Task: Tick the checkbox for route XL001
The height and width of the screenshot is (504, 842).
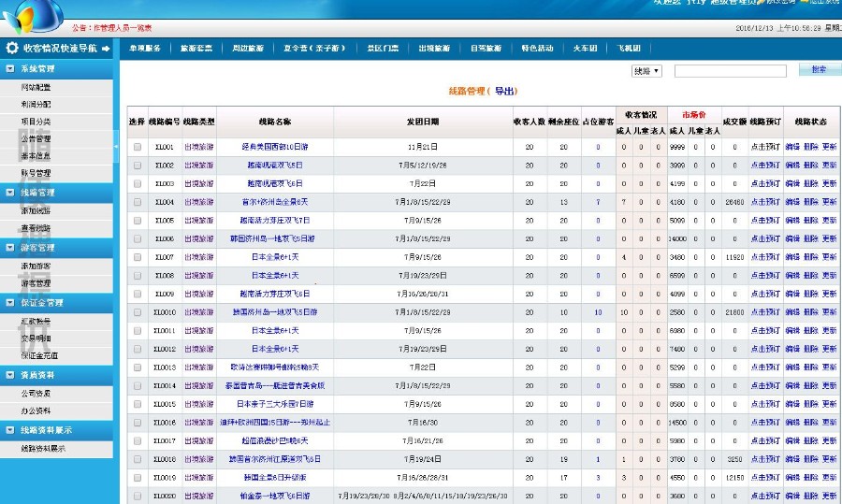Action: coord(138,147)
